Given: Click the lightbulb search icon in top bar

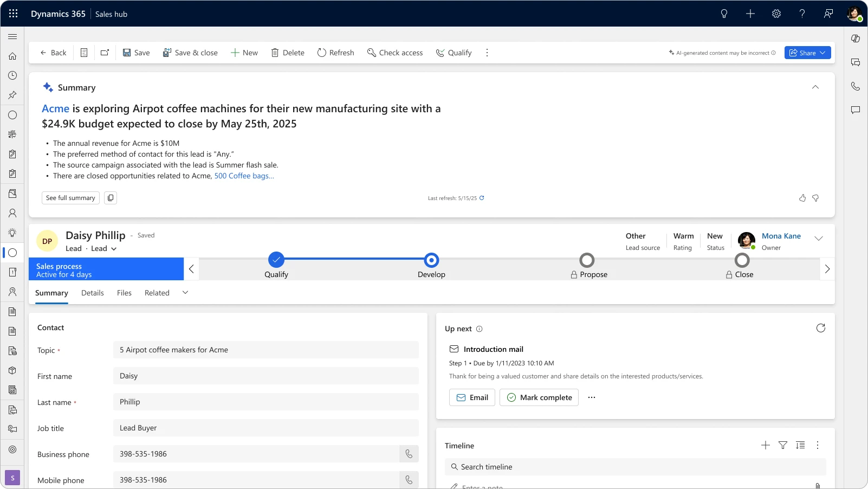Looking at the screenshot, I should click(x=724, y=14).
